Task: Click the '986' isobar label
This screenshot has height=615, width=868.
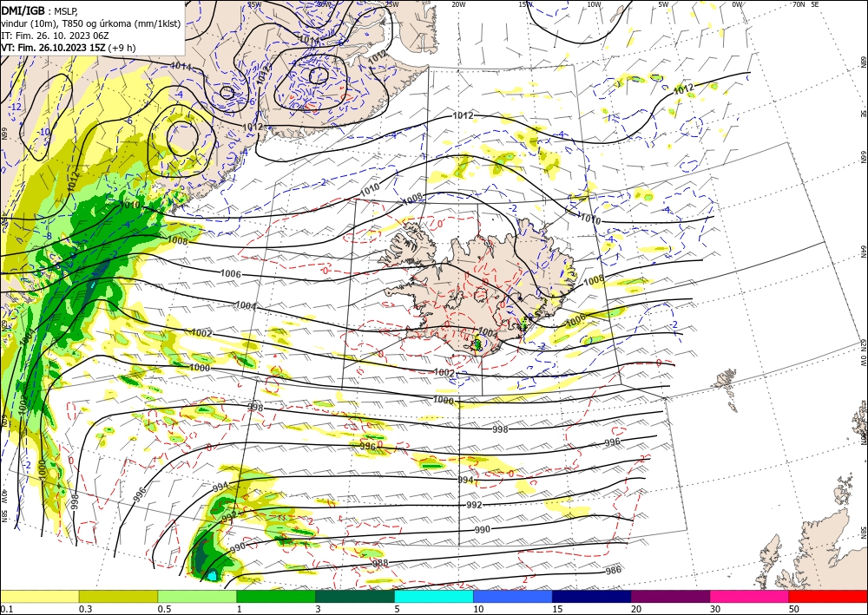Action: [x=613, y=570]
